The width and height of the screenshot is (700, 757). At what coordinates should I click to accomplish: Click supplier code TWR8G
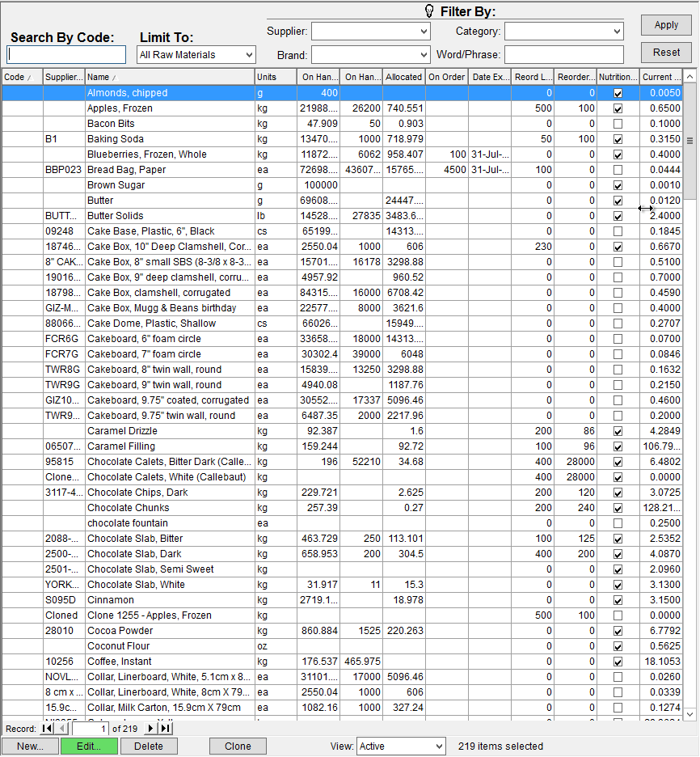tap(62, 370)
